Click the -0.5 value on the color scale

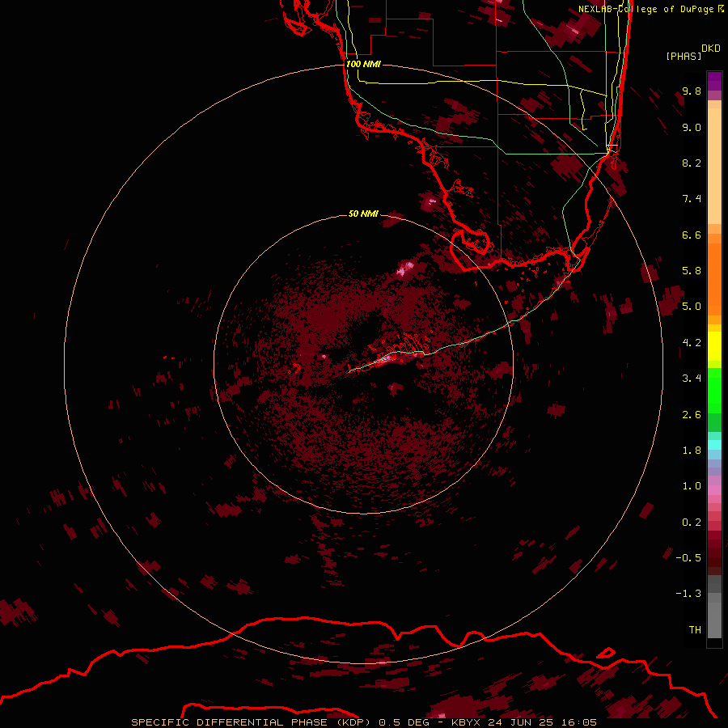pyautogui.click(x=688, y=558)
